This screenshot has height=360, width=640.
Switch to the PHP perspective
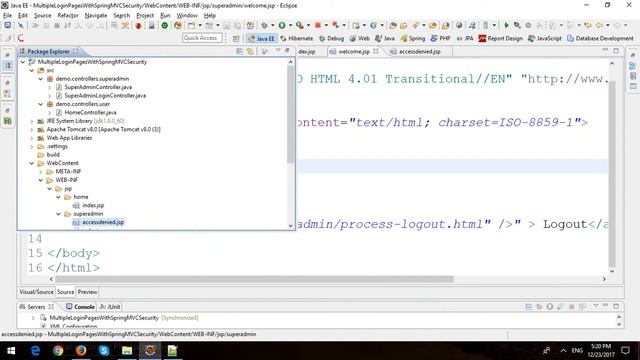coord(440,38)
